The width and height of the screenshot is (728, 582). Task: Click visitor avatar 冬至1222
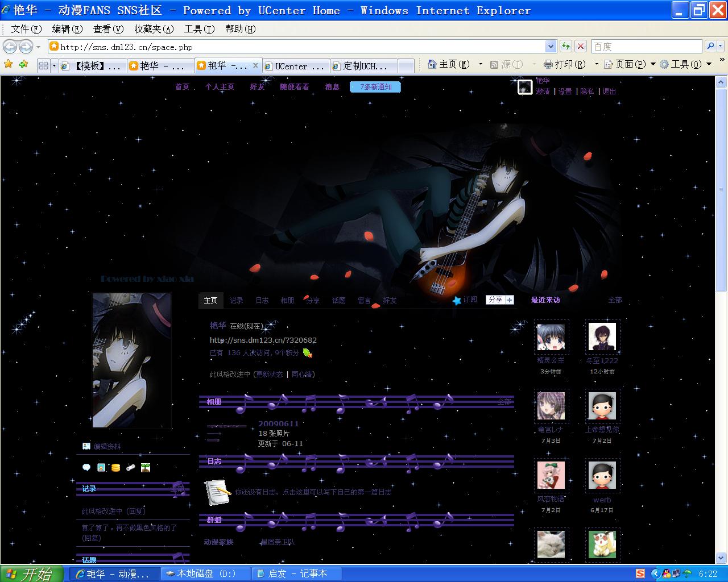[602, 336]
